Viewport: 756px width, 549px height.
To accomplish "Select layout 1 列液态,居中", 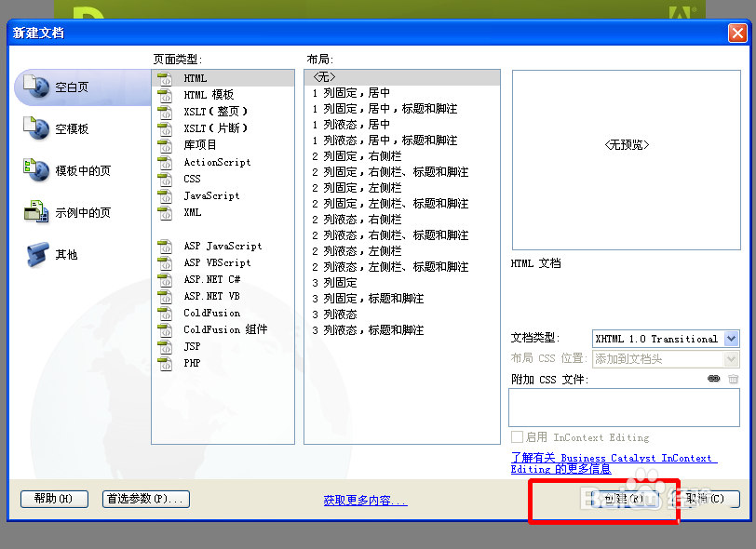I will [402, 125].
